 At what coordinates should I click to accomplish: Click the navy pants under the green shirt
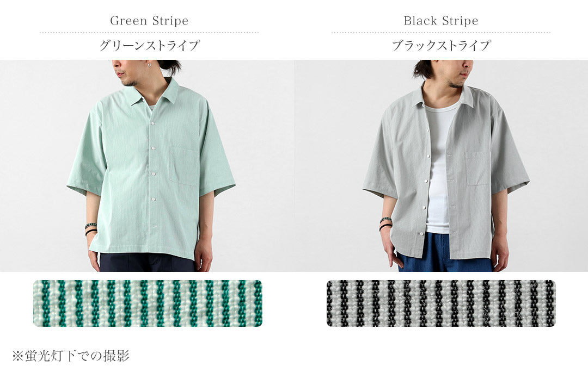[x=147, y=262]
